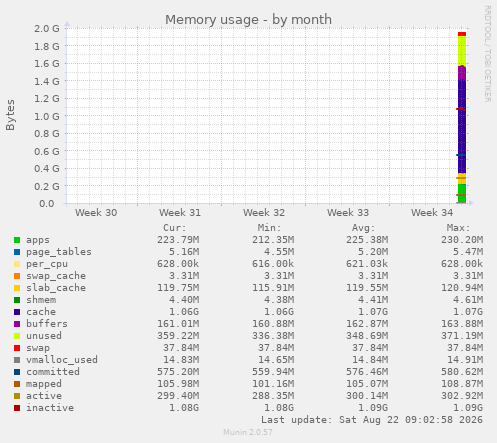Screen dimensions: 497x443
Task: Click the apps max value 230.20M
Action: (x=462, y=240)
